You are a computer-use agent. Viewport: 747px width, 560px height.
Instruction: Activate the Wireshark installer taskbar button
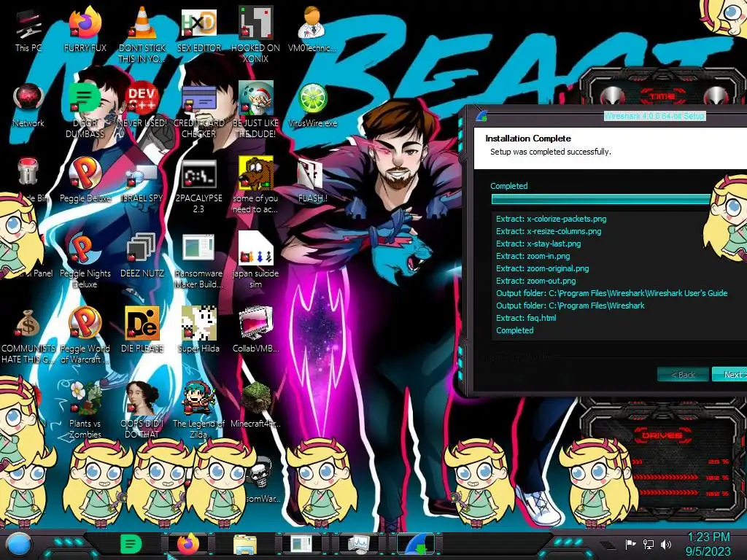click(x=415, y=544)
